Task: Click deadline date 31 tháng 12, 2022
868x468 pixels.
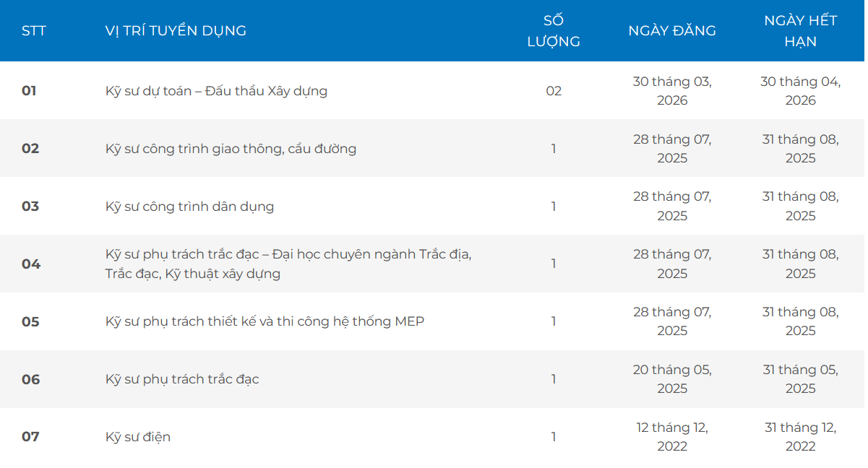Action: click(800, 437)
